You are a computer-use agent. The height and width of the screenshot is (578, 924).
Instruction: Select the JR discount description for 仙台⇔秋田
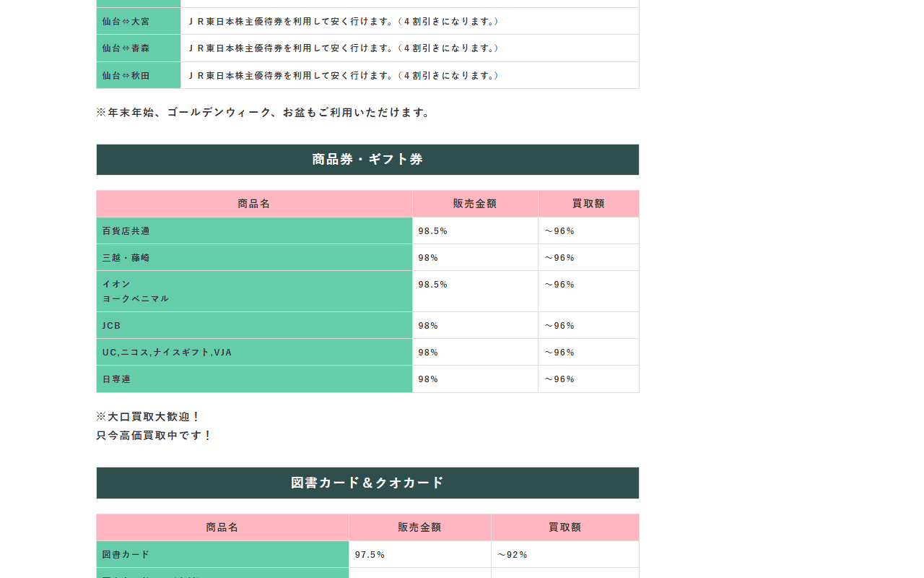[344, 75]
